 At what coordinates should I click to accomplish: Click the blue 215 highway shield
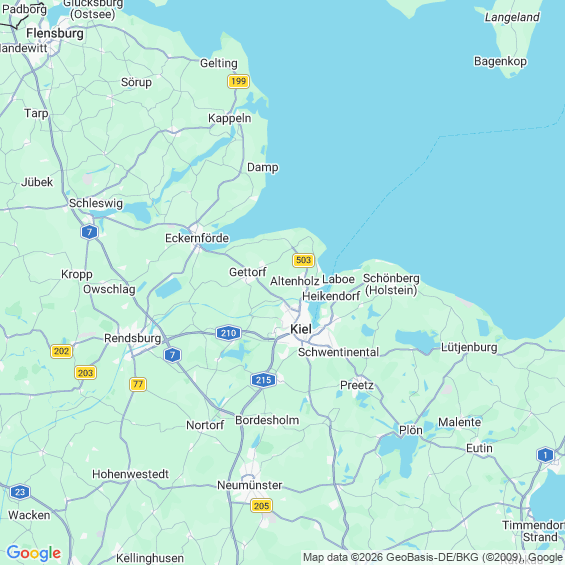263,380
